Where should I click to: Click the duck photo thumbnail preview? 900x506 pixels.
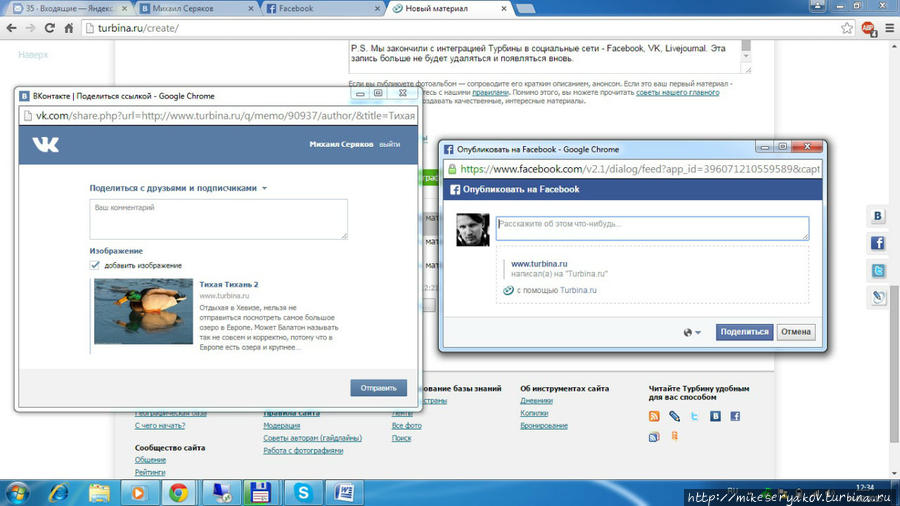tap(143, 311)
